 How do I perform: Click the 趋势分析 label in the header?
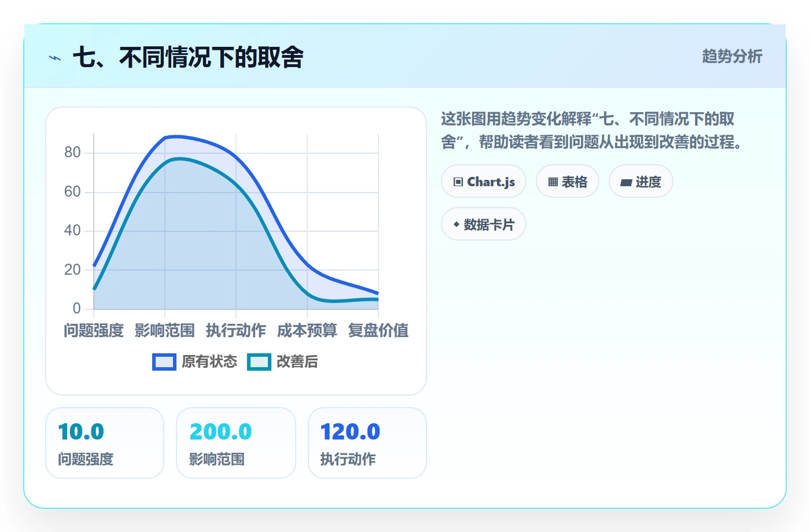pyautogui.click(x=732, y=57)
